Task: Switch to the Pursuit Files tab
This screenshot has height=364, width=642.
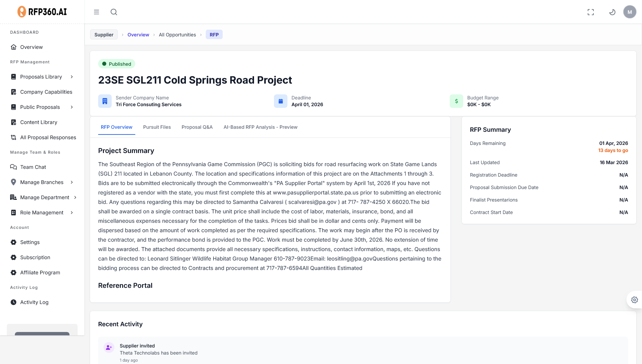Action: click(157, 127)
